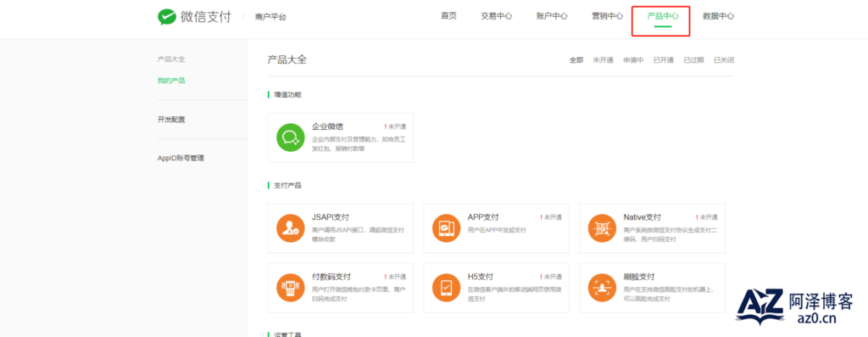Filter products by 未开通
This screenshot has width=868, height=337.
(603, 60)
